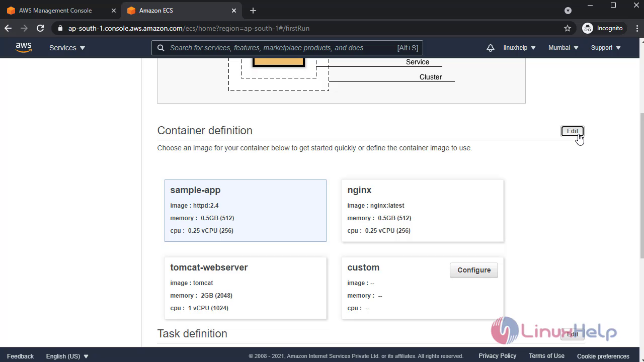Open the notifications bell icon

click(x=490, y=48)
